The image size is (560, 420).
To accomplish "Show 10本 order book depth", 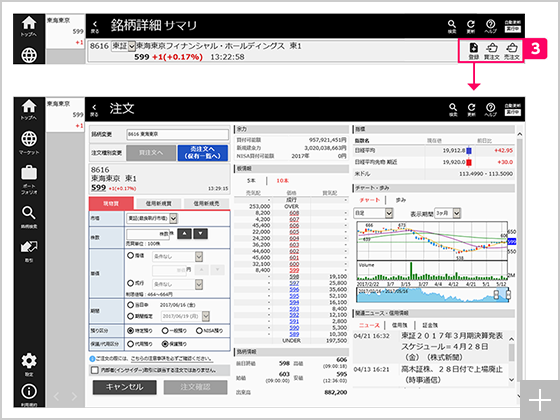I will (282, 180).
